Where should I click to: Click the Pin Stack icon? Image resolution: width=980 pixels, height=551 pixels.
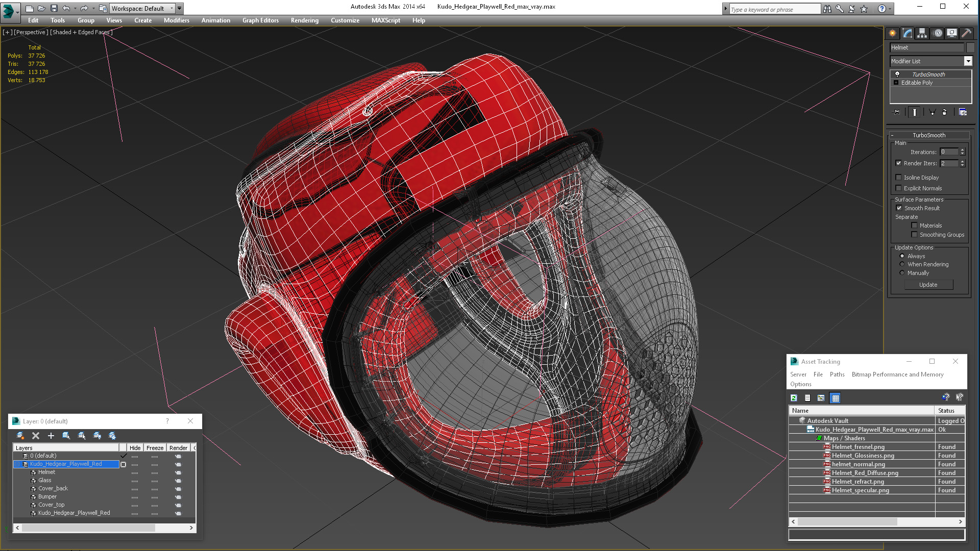click(x=897, y=112)
